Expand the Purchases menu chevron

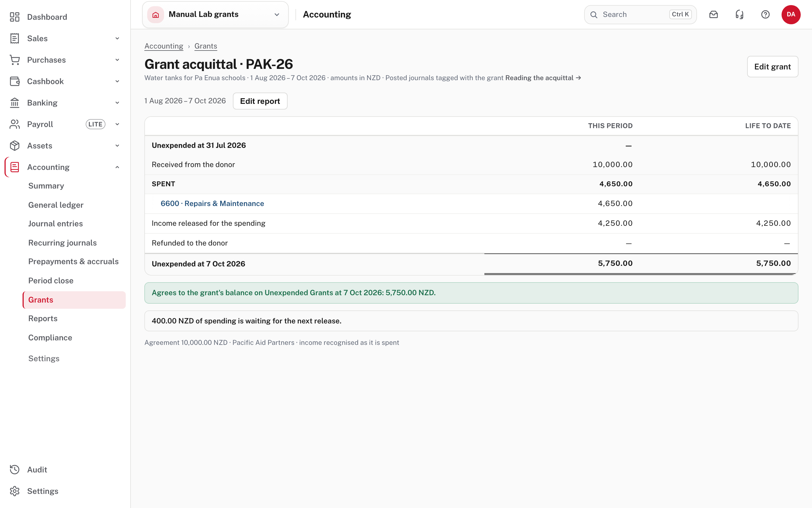pyautogui.click(x=117, y=60)
